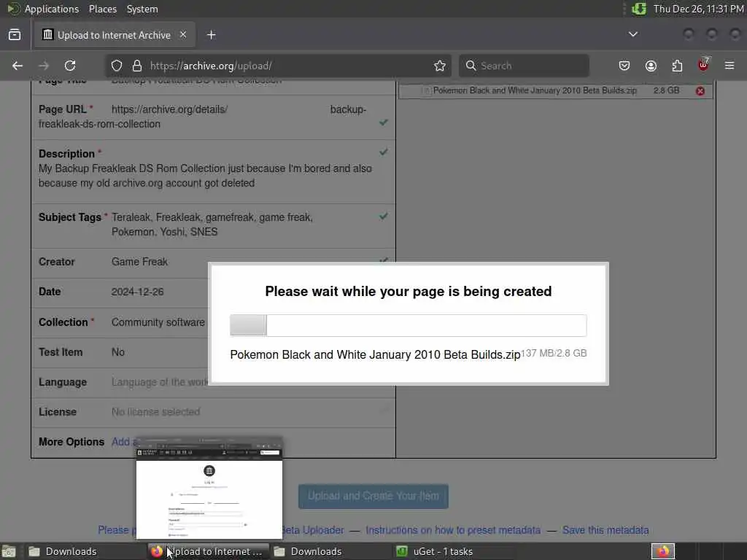
Task: Remove Pokemon Black and White zip file
Action: 700,91
